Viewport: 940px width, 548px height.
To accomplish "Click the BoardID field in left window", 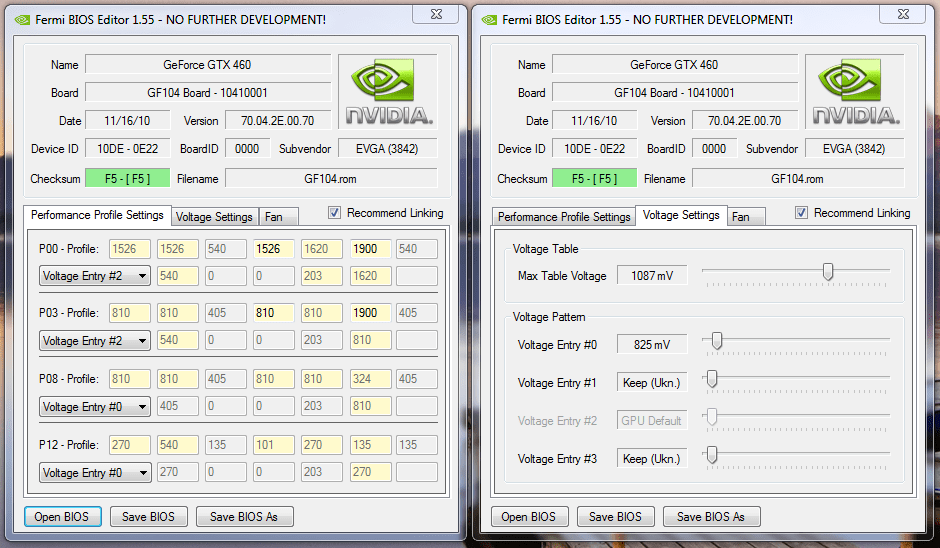I will pyautogui.click(x=247, y=149).
